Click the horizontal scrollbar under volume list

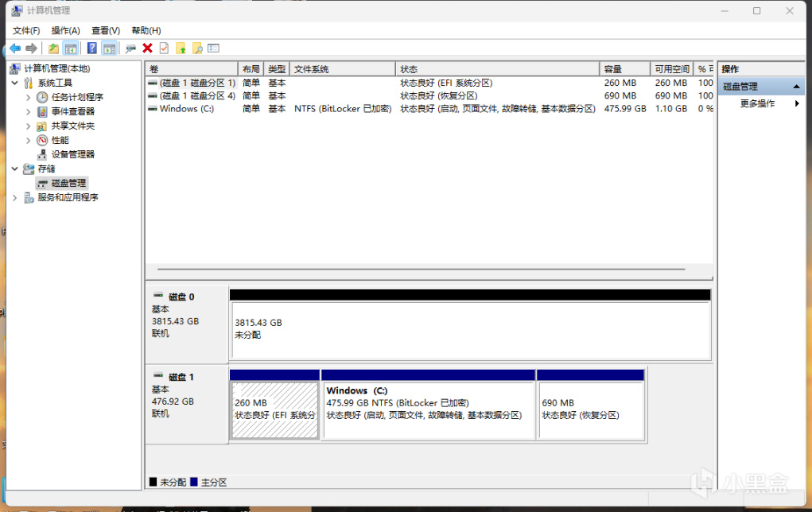tap(421, 270)
